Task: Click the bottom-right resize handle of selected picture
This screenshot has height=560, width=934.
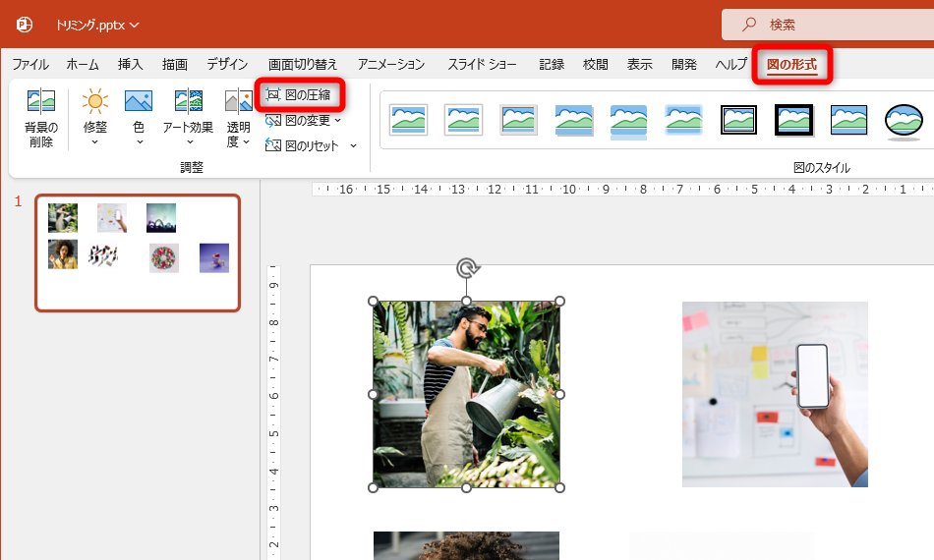Action: pyautogui.click(x=560, y=487)
